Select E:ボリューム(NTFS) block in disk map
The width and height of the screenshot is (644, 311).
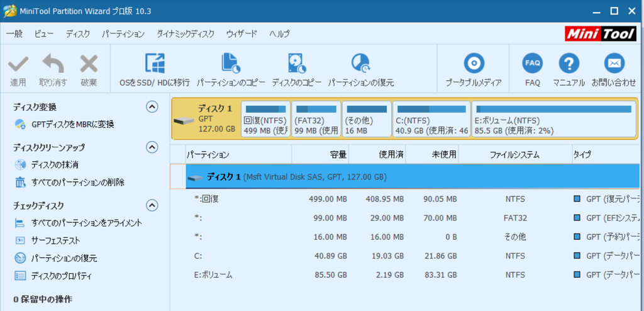point(553,119)
